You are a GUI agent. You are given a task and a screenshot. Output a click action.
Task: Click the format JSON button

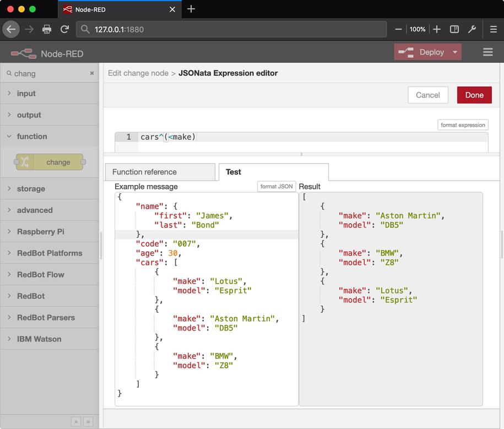click(x=277, y=186)
